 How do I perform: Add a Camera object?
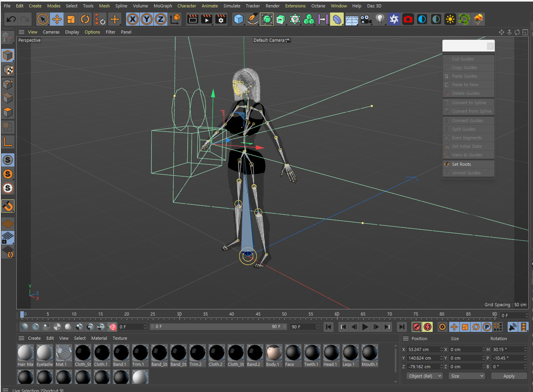[366, 19]
